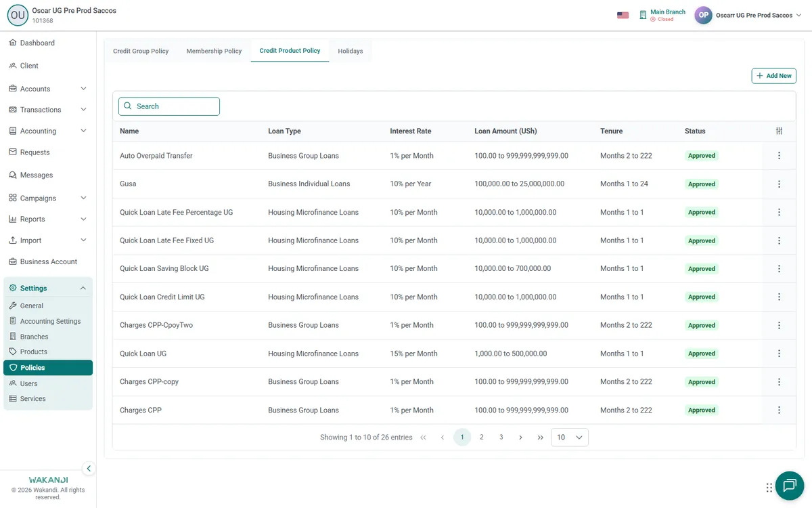Select the Credit Product Policy tab

(x=290, y=51)
